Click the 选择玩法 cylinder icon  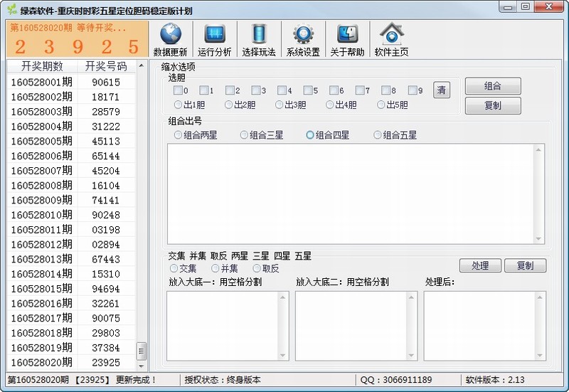[x=258, y=34]
